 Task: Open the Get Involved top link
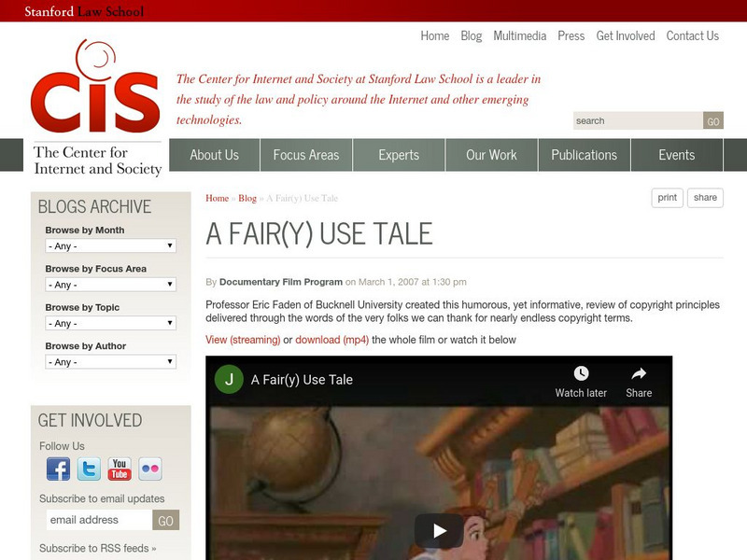pos(626,35)
